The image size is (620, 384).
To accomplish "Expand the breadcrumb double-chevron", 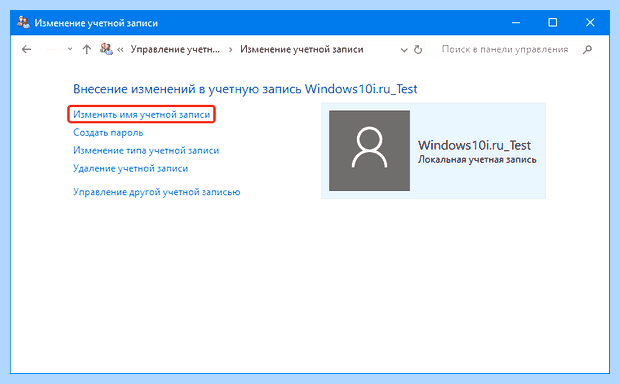I will (x=120, y=50).
